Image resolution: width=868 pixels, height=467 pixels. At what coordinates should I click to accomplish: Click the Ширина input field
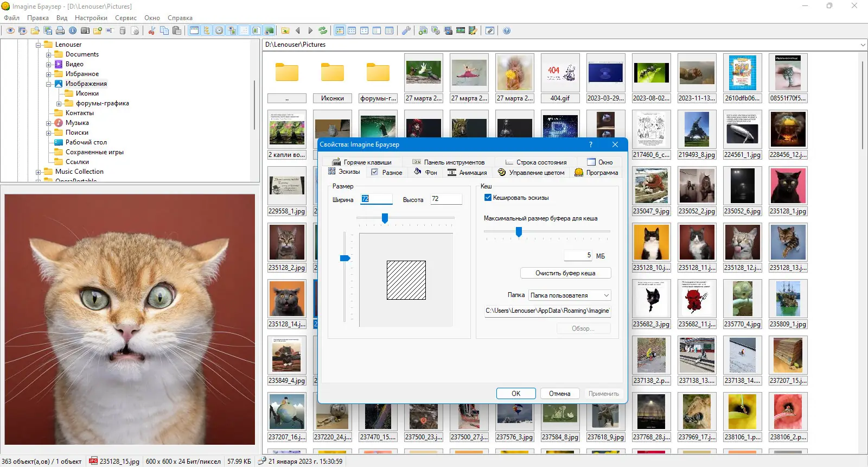point(376,199)
